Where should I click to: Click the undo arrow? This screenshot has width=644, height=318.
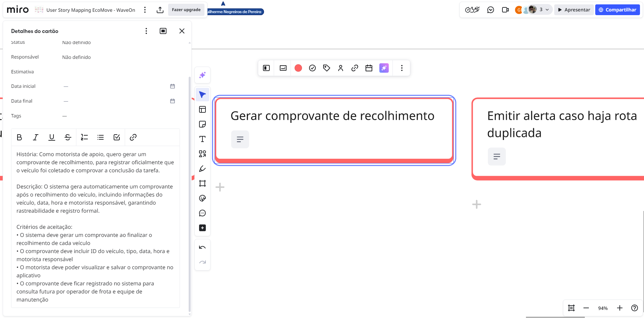[202, 247]
